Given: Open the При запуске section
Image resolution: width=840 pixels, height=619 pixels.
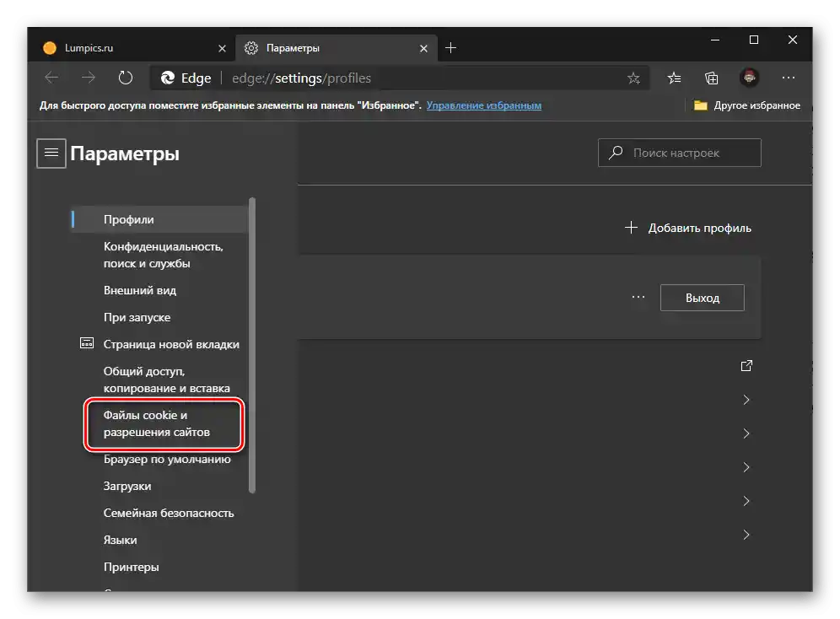Looking at the screenshot, I should [x=137, y=318].
